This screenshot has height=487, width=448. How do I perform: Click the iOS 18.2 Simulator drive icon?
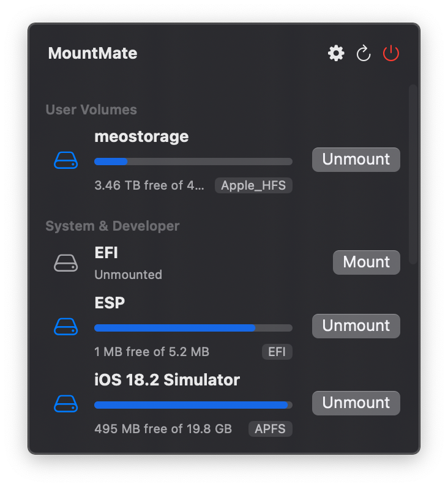coord(65,404)
